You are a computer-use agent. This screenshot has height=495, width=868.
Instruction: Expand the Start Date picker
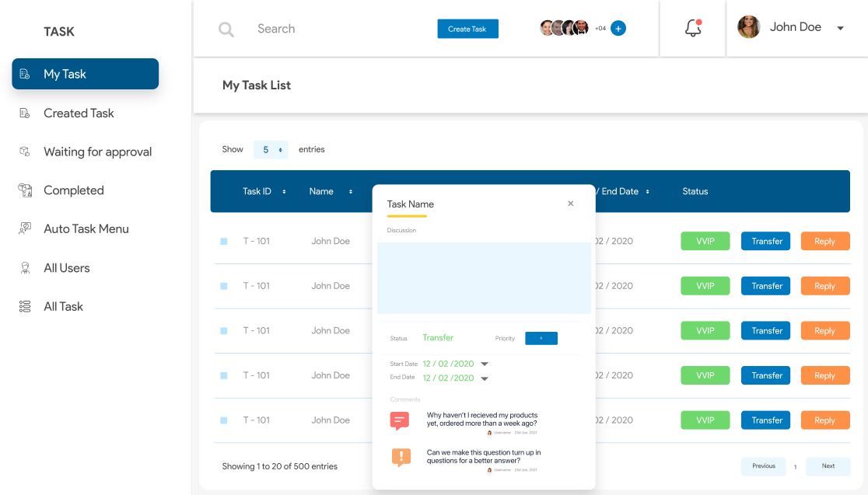(485, 363)
